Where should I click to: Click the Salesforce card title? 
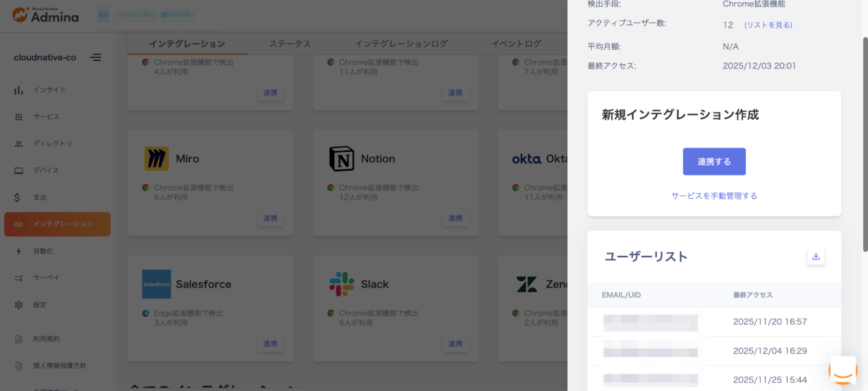(x=203, y=284)
